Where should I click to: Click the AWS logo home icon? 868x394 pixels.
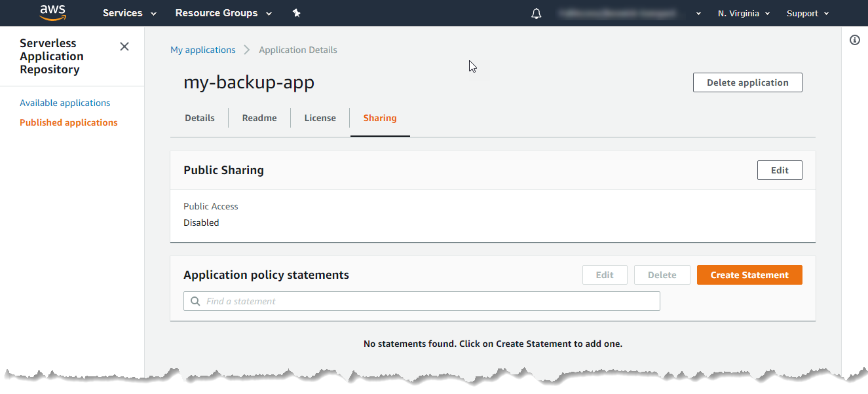[x=52, y=12]
